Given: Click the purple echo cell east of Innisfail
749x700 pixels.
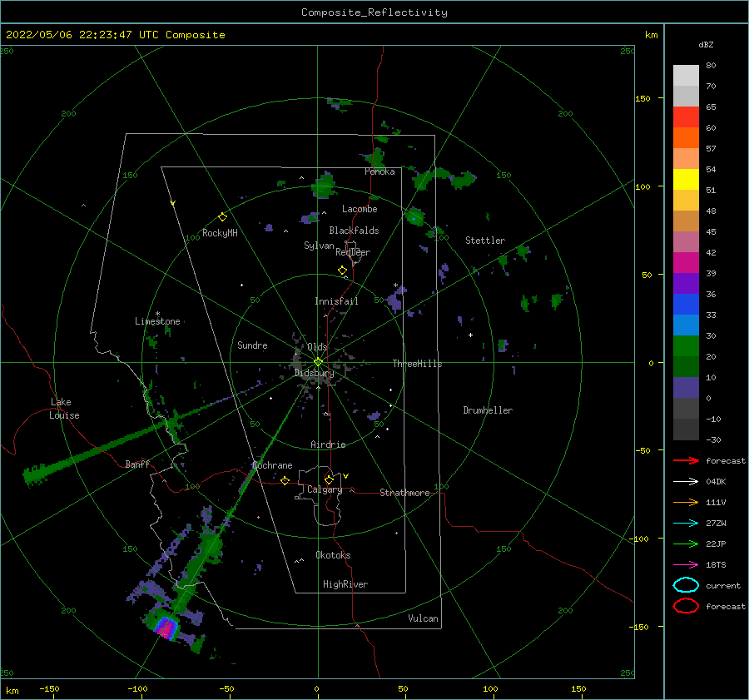Looking at the screenshot, I should [396, 299].
